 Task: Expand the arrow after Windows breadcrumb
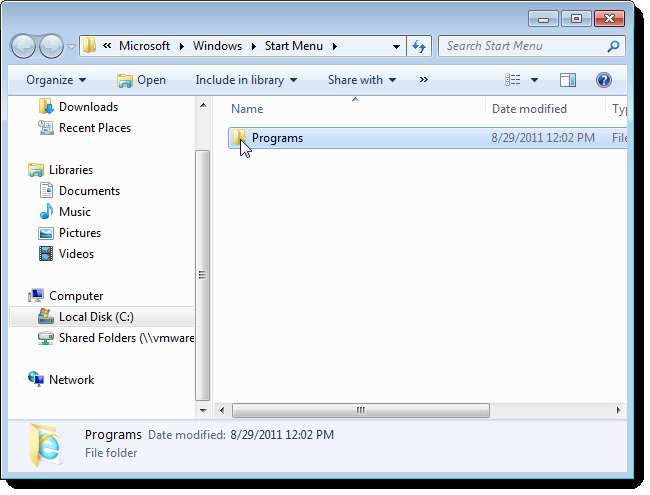[x=254, y=46]
